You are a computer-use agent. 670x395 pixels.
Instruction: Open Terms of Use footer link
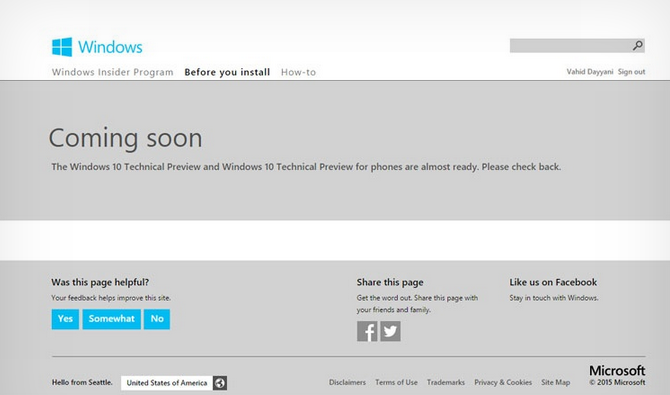[x=396, y=382]
